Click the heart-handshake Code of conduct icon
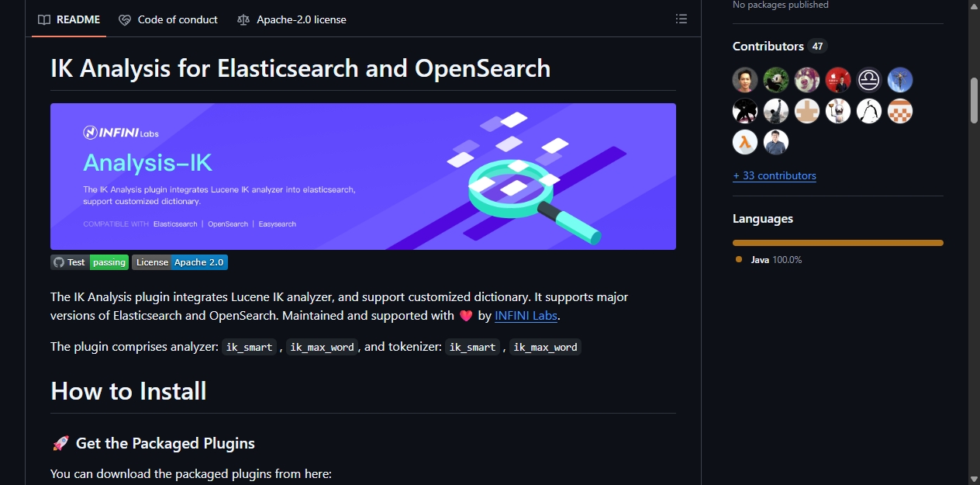The width and height of the screenshot is (980, 485). coord(125,19)
